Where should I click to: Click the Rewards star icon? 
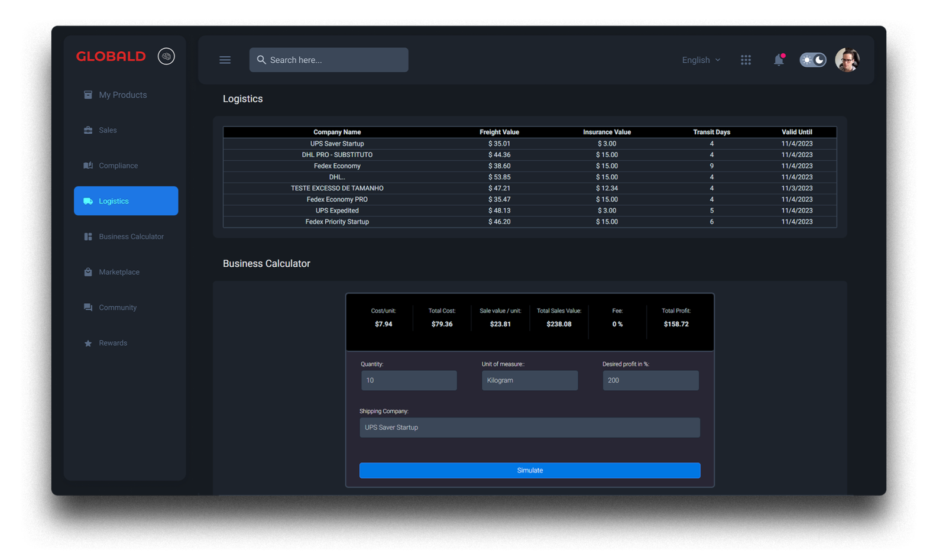[88, 343]
